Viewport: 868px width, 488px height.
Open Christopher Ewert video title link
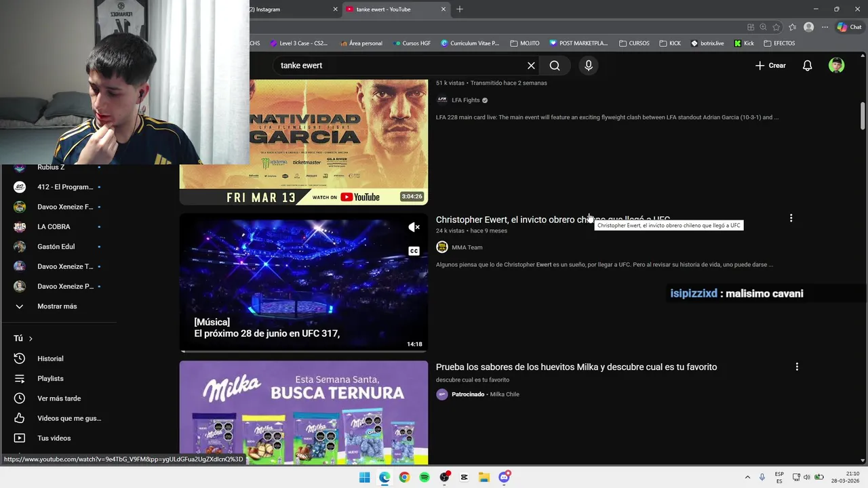pyautogui.click(x=553, y=220)
